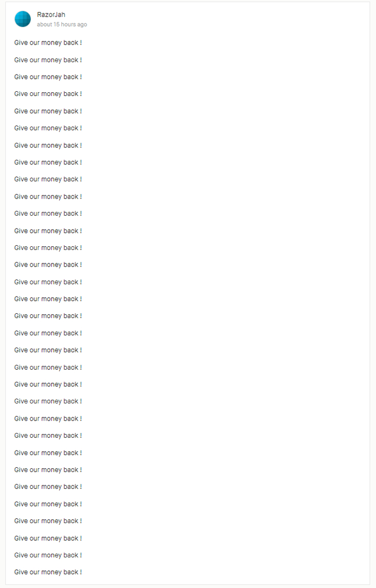Viewport: 376px width, 588px height.
Task: Click the word 'Give' in the first comment line
Action: tap(21, 43)
